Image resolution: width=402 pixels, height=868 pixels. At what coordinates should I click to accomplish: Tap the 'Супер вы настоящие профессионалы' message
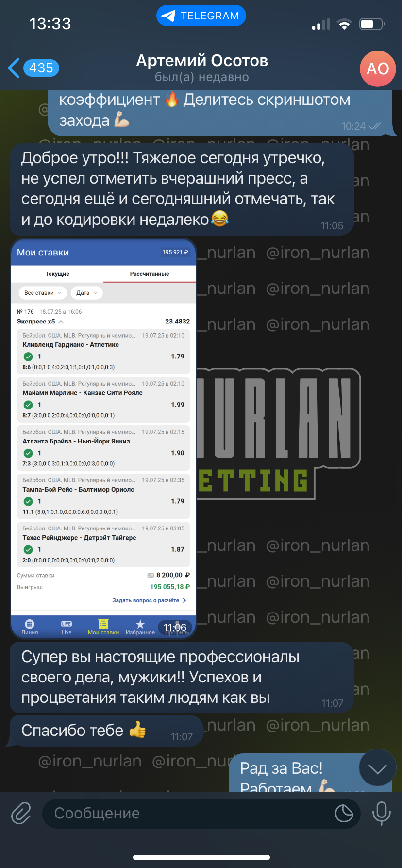point(182,677)
